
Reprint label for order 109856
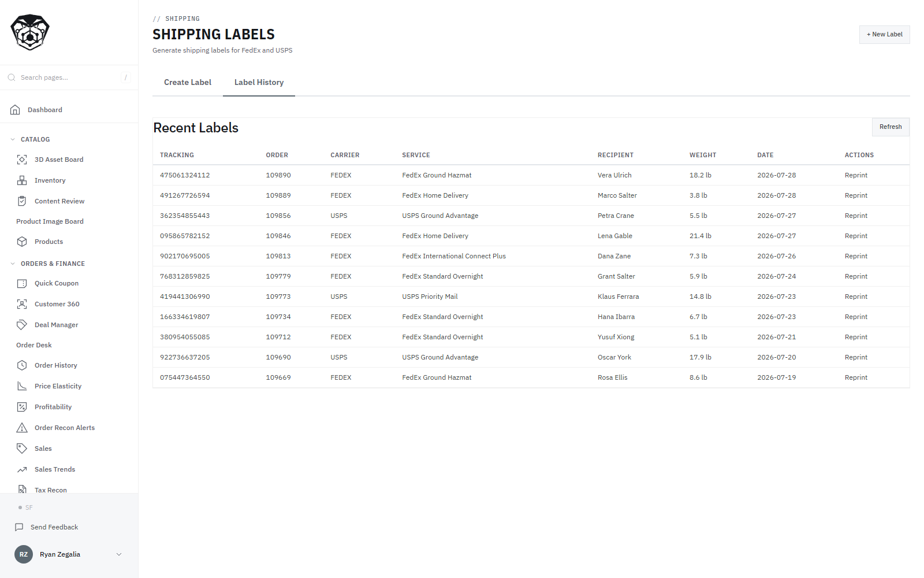coord(856,216)
